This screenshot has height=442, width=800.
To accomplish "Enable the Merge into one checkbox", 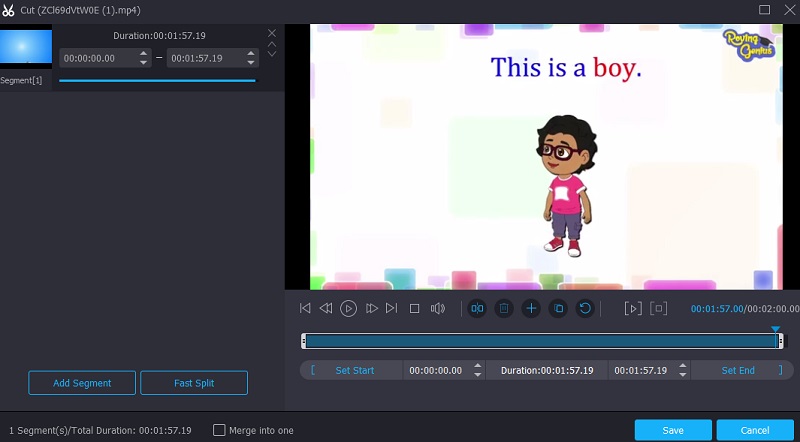I will point(219,430).
